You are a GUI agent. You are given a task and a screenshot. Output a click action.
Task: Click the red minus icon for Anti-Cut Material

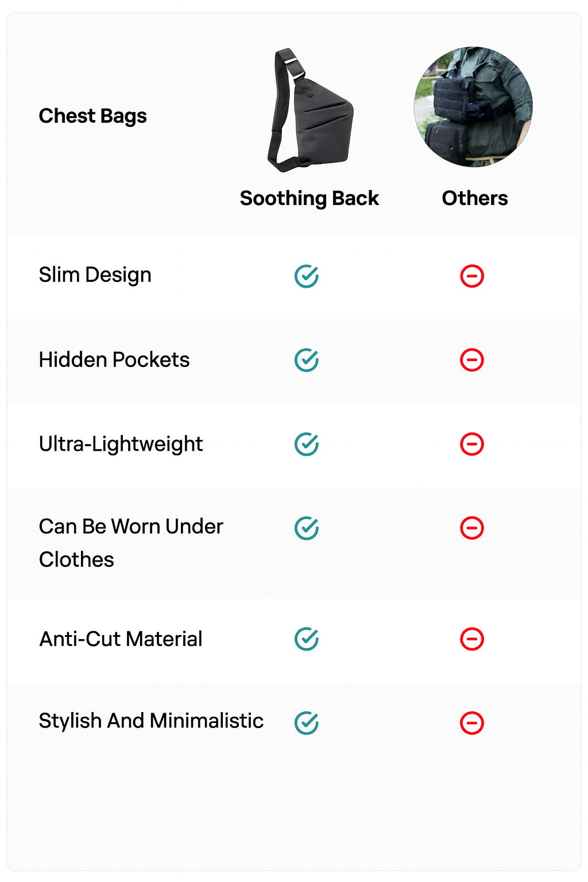472,639
